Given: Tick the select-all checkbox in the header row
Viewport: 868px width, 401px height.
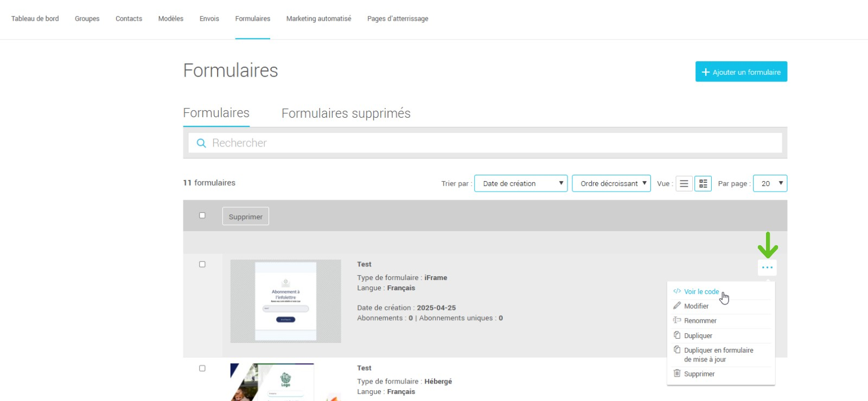Looking at the screenshot, I should click(202, 215).
